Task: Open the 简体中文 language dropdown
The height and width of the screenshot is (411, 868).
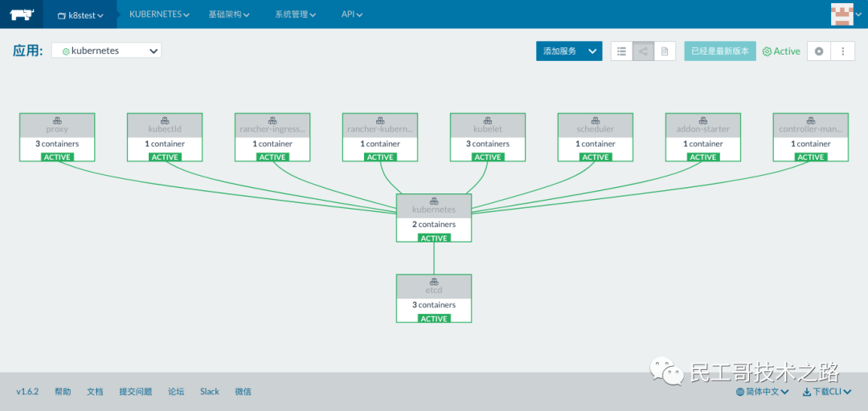Action: 762,392
